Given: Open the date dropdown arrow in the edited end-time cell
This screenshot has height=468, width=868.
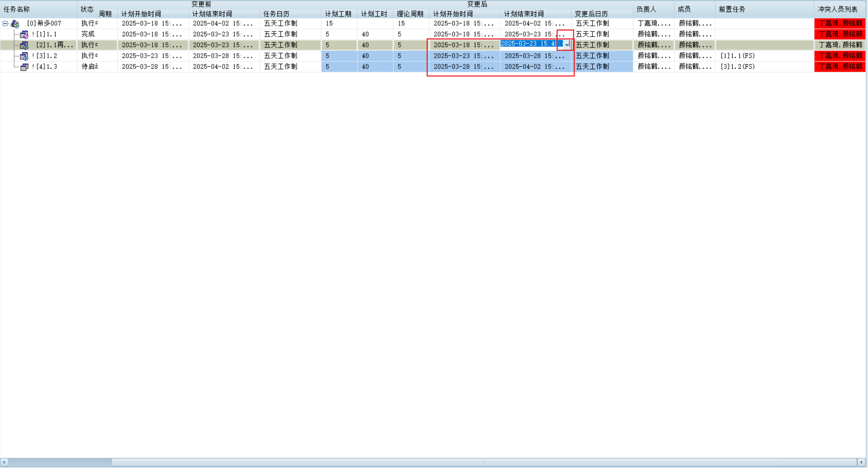Looking at the screenshot, I should 567,45.
